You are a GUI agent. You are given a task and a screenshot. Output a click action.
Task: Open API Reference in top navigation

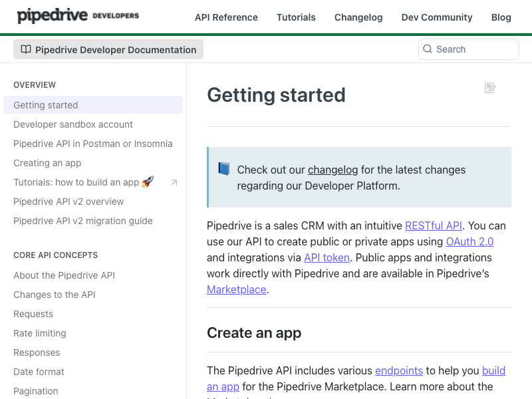(x=226, y=17)
